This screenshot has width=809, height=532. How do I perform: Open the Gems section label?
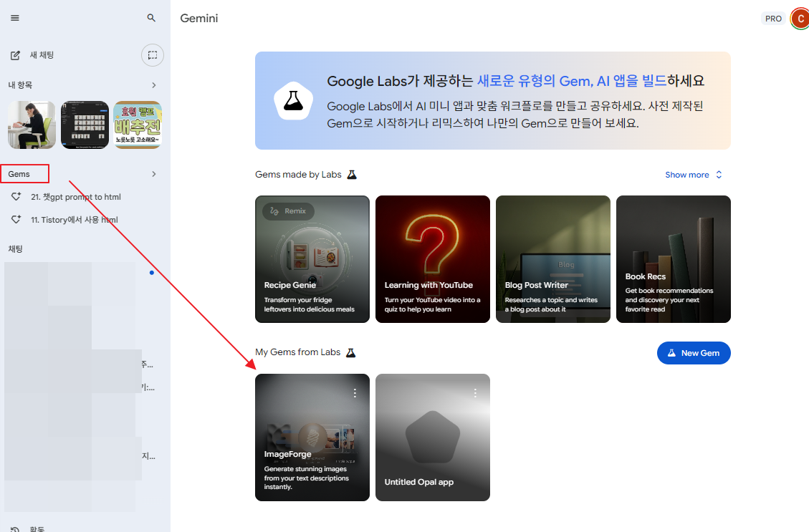(x=19, y=174)
